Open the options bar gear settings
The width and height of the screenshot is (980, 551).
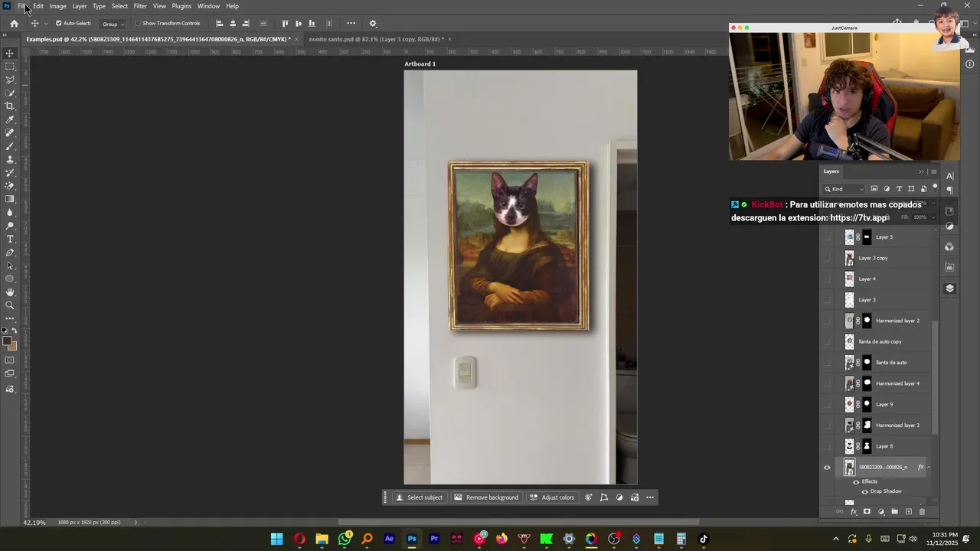tap(373, 24)
